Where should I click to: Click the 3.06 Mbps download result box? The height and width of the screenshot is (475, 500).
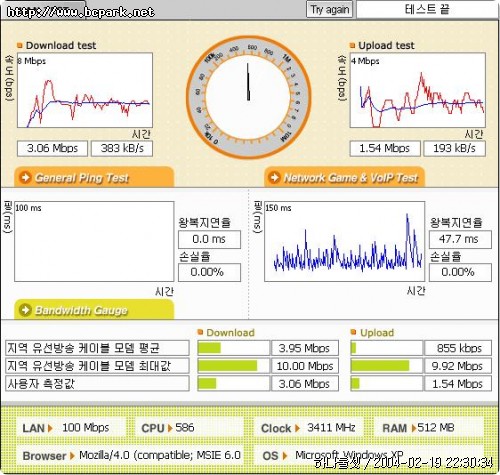click(52, 148)
